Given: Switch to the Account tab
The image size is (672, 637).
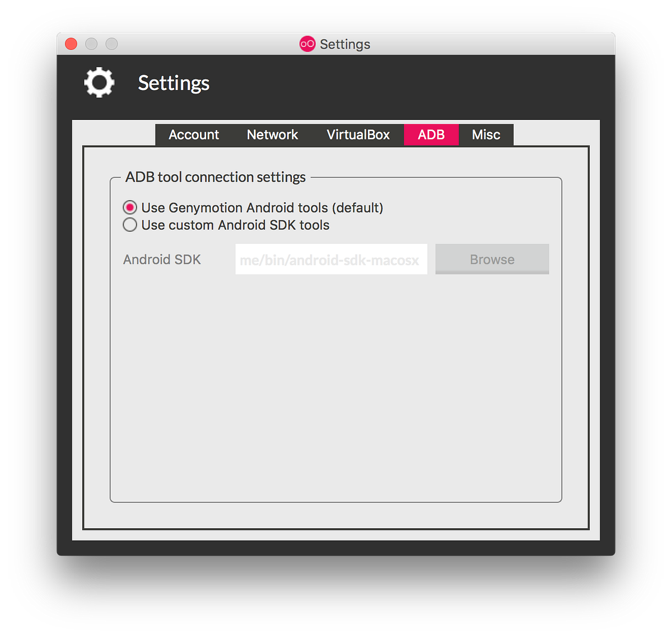Looking at the screenshot, I should pos(194,134).
